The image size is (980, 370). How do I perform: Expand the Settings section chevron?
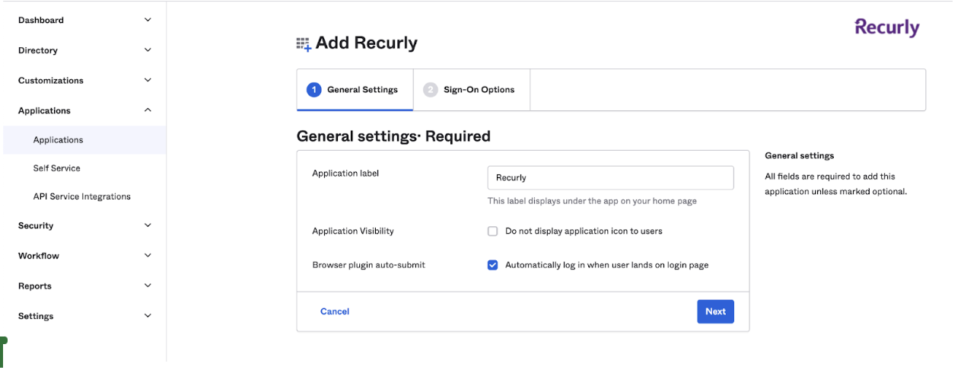point(148,316)
